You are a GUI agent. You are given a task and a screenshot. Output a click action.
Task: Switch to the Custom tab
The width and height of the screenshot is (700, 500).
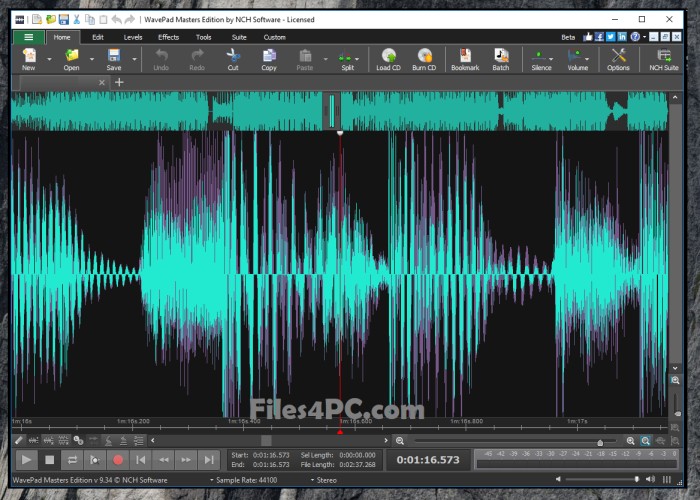274,37
